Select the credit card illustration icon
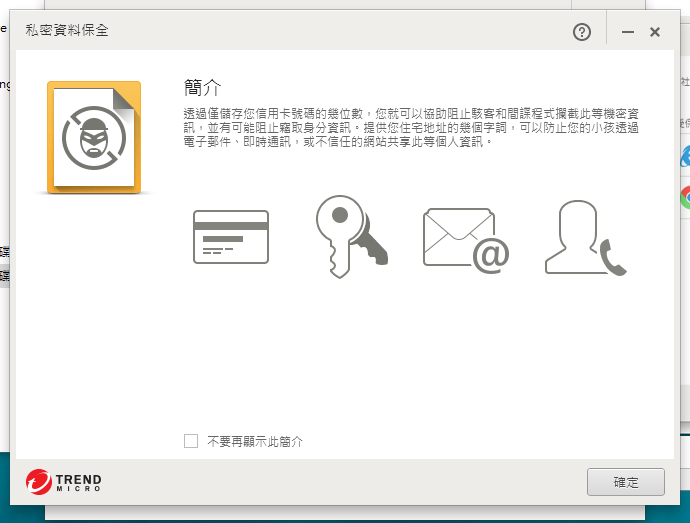The height and width of the screenshot is (523, 690). pyautogui.click(x=231, y=237)
